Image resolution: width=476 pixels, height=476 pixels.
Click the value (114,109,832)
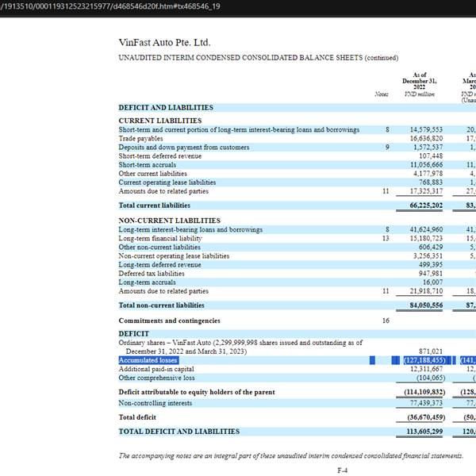point(424,392)
